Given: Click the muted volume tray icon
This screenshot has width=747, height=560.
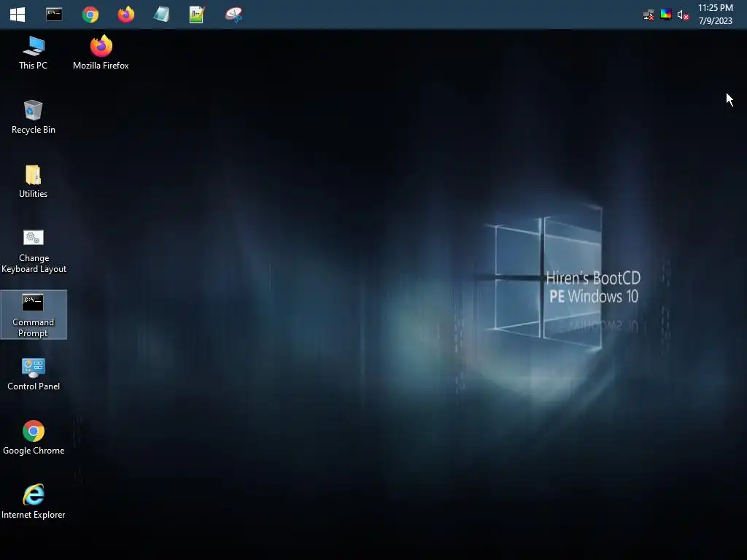Looking at the screenshot, I should 683,15.
